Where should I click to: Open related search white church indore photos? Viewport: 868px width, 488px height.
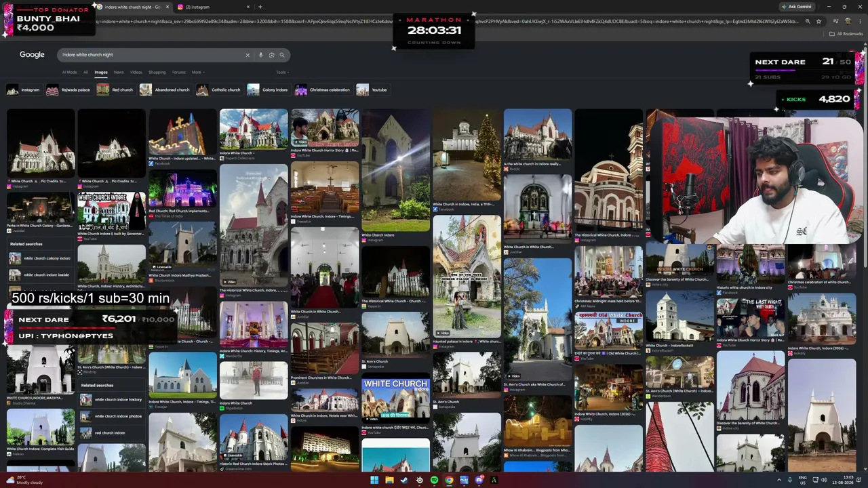point(112,416)
